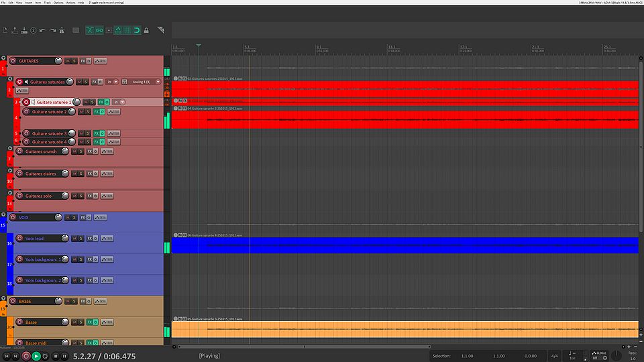Toggle the metronome in the main toolbar
The height and width of the screenshot is (362, 644).
tap(62, 30)
